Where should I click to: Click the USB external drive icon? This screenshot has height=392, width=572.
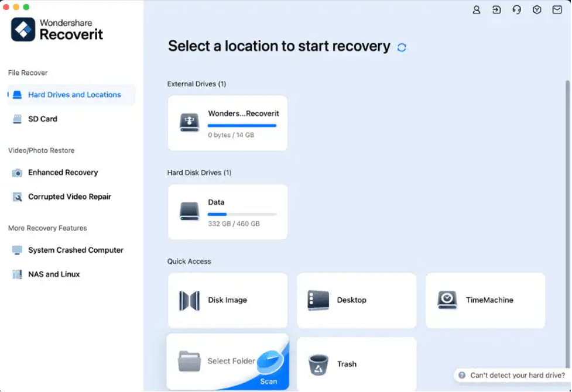(189, 122)
